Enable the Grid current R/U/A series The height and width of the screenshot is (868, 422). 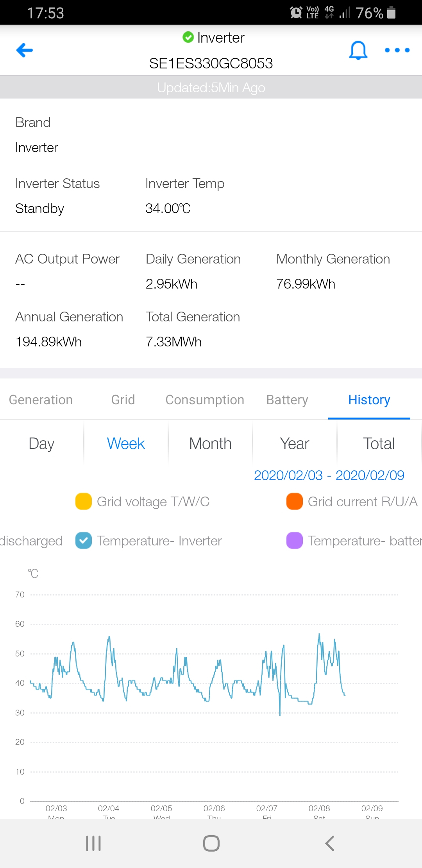[x=295, y=502]
